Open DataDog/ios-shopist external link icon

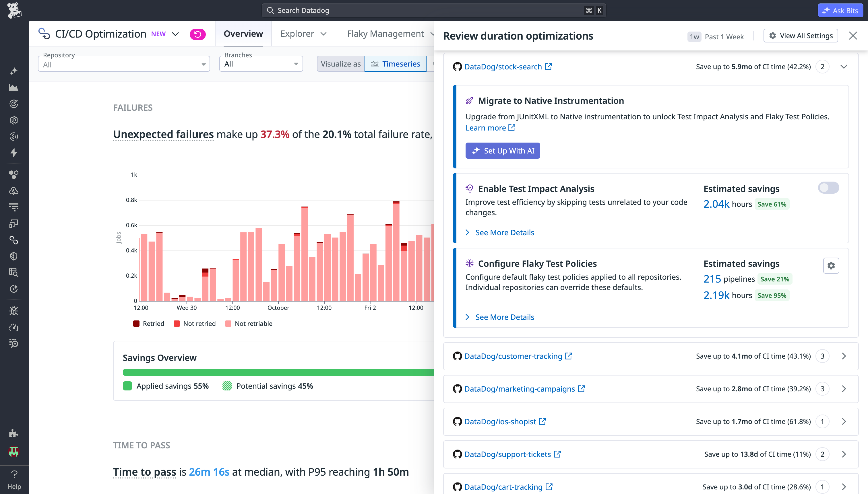(x=542, y=421)
